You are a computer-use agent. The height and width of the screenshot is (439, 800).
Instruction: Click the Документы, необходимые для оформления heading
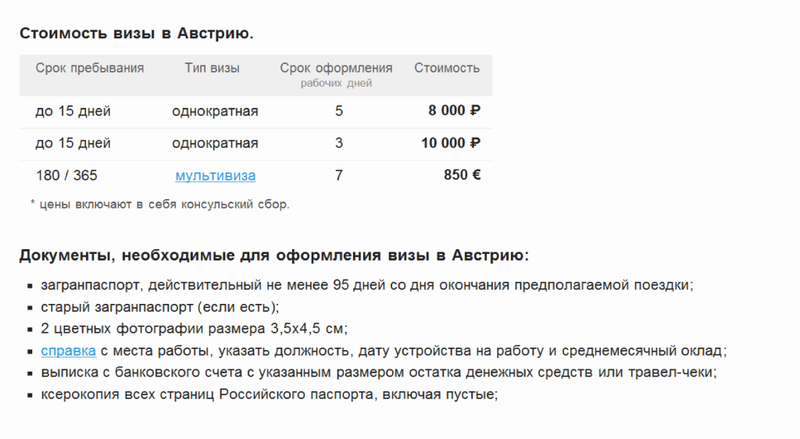pos(274,255)
